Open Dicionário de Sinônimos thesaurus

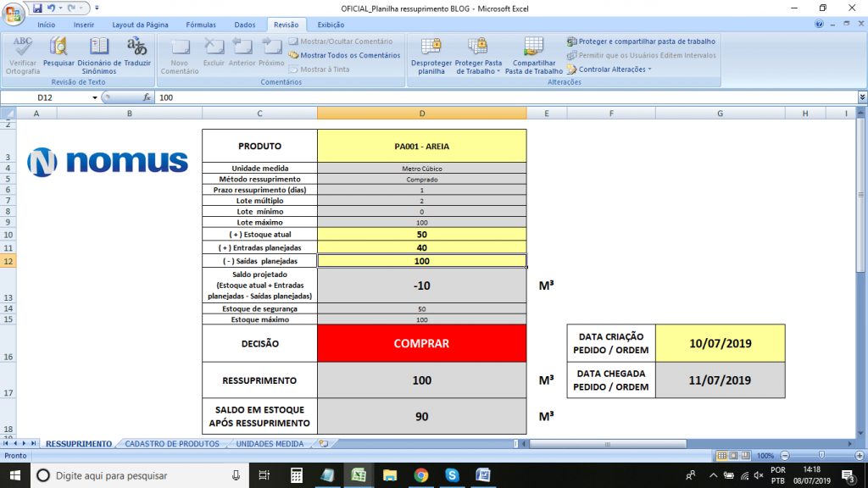coord(99,55)
